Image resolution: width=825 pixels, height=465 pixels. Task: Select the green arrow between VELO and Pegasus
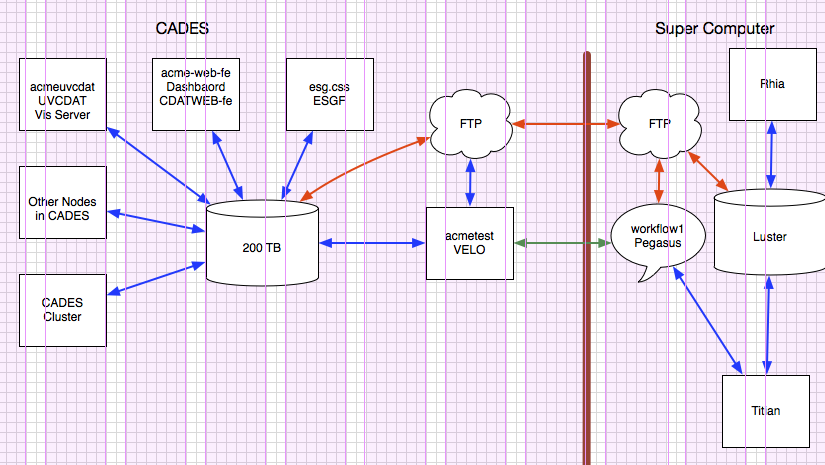(x=562, y=243)
